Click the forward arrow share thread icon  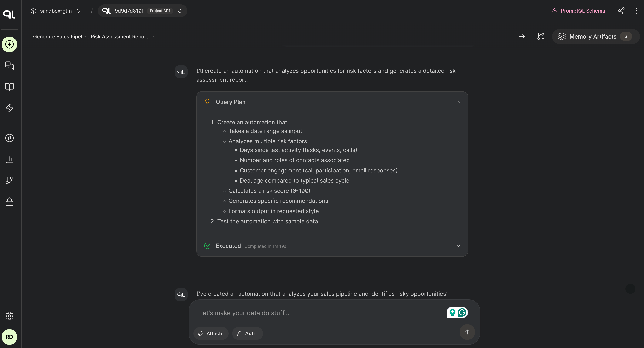[x=521, y=37]
